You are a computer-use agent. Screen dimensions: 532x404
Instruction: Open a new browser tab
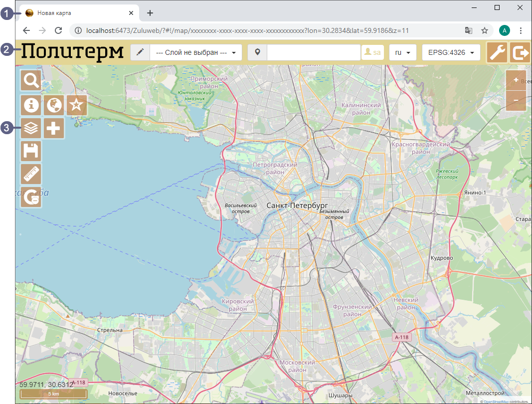point(150,13)
